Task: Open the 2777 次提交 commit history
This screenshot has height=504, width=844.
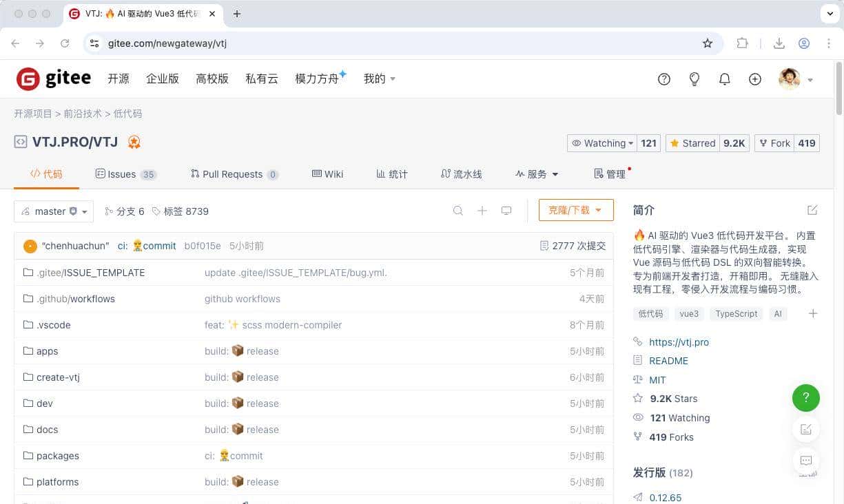Action: point(575,245)
